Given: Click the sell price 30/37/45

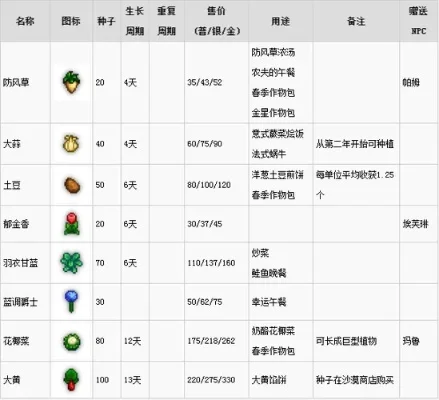Looking at the screenshot, I should click(x=204, y=224).
